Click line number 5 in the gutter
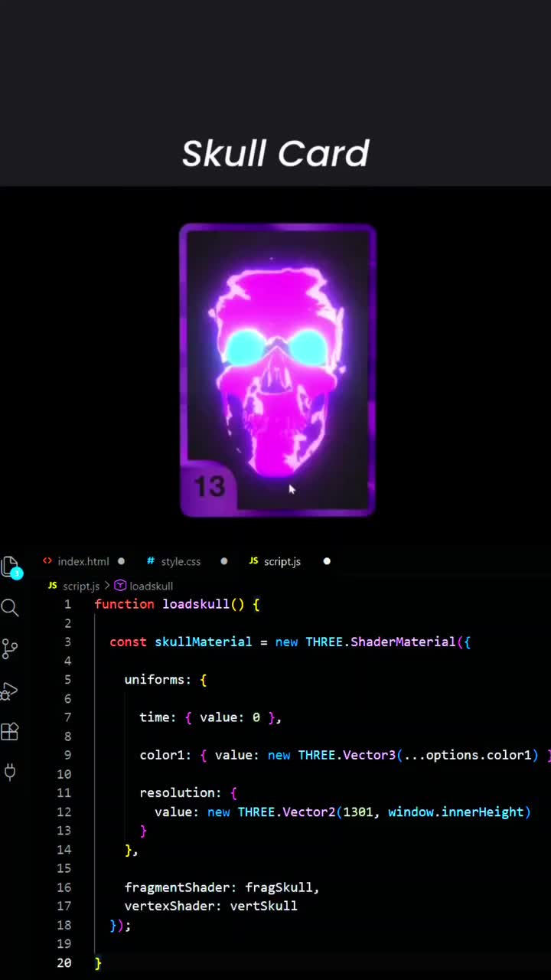 pos(67,680)
